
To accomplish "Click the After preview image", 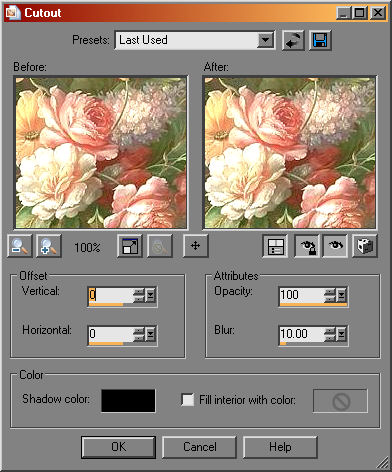I will 290,153.
